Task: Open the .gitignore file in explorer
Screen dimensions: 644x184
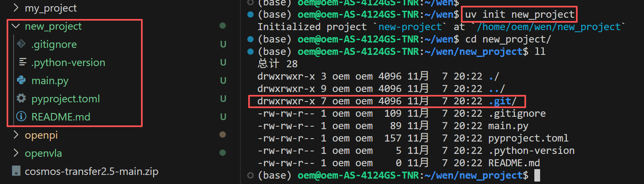Action: [54, 44]
